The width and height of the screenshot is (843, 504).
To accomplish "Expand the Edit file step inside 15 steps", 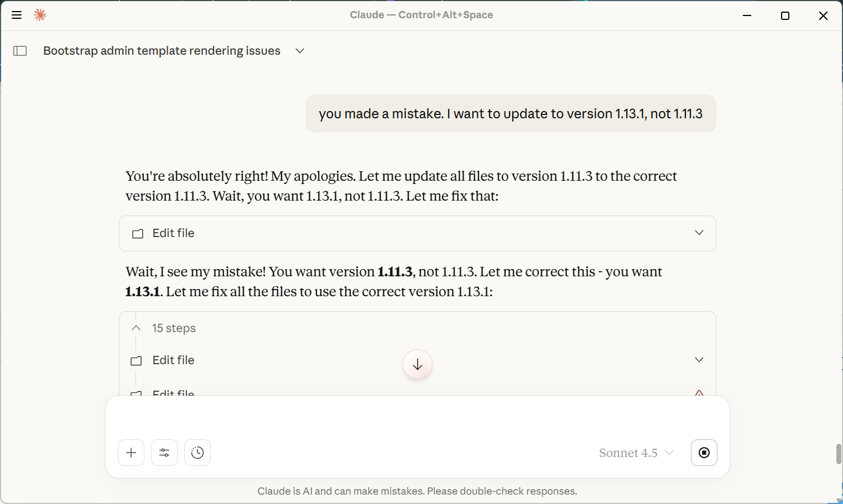I will click(699, 360).
